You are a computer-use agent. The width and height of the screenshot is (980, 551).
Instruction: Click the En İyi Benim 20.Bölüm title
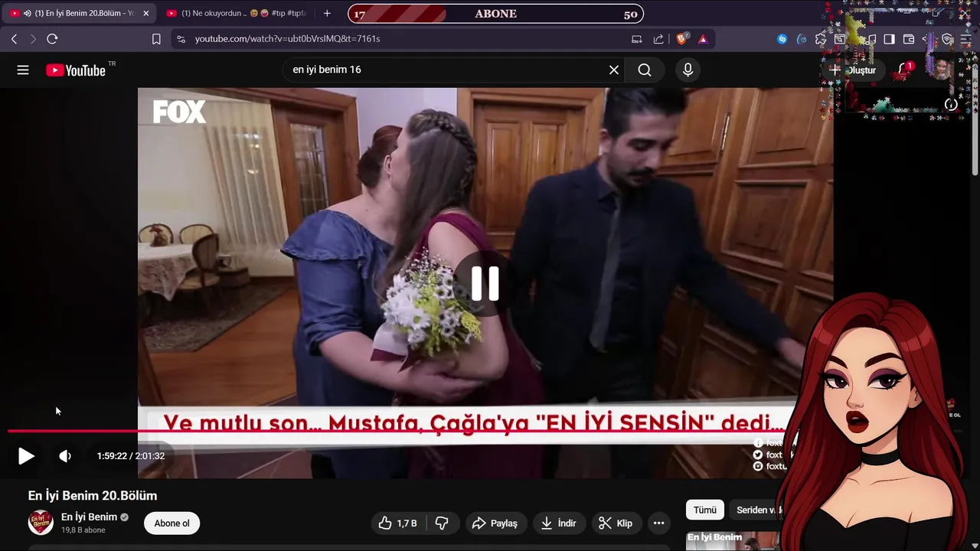(93, 496)
